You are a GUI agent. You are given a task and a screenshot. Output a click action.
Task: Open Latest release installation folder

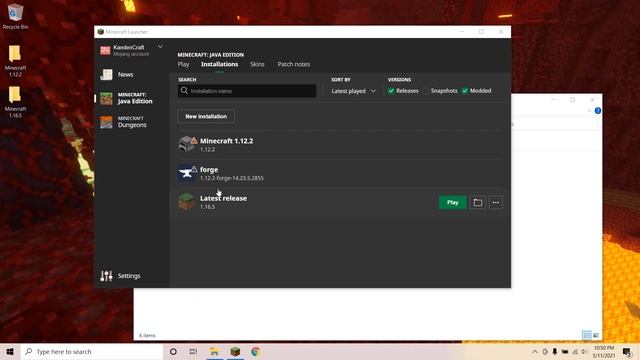click(x=478, y=202)
